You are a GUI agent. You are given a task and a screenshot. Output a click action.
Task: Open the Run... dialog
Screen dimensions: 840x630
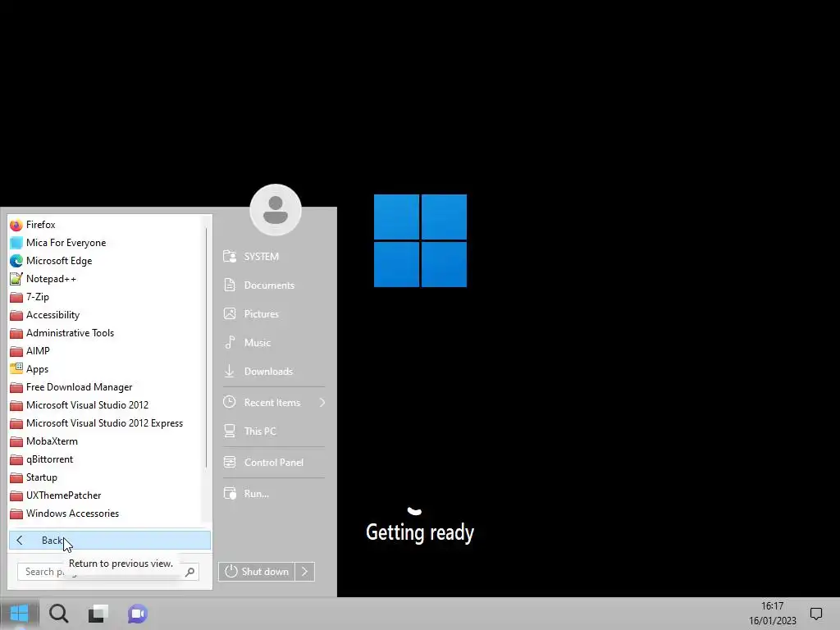pos(274,493)
